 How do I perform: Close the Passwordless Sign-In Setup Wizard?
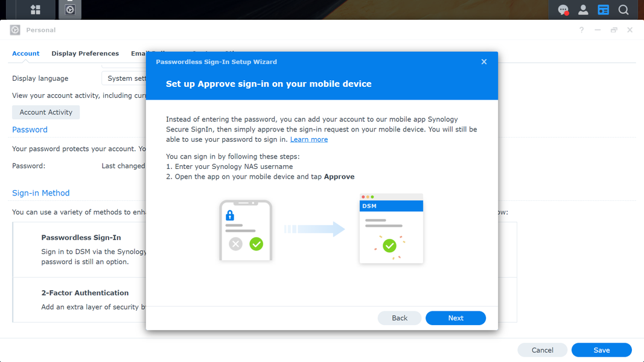tap(484, 62)
